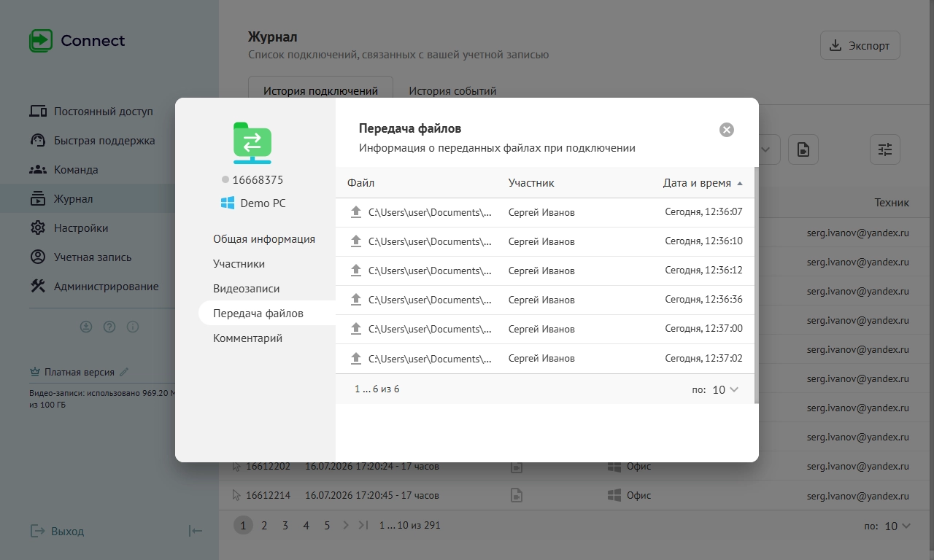The width and height of the screenshot is (934, 560).
Task: Click the connection ID 16668375
Action: pos(258,179)
